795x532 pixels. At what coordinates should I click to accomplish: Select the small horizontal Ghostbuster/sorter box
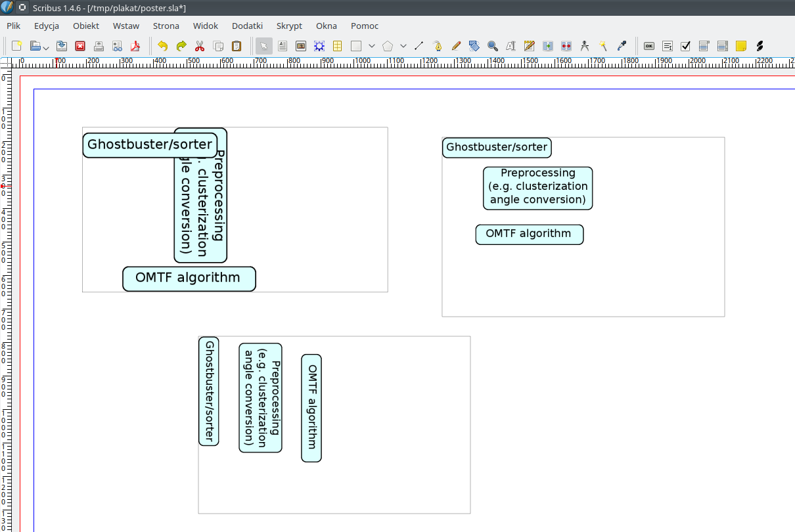click(x=497, y=148)
